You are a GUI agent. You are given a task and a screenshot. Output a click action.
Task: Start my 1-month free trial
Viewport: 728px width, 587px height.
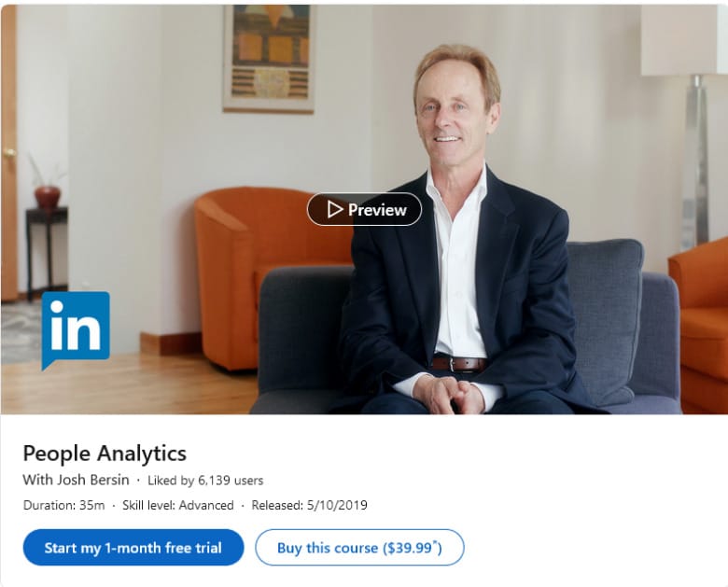pyautogui.click(x=133, y=548)
